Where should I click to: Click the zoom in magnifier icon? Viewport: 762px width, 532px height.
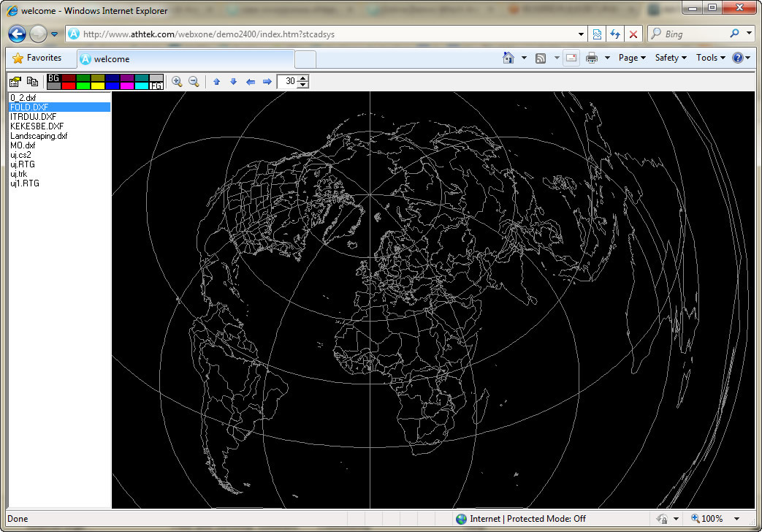[x=177, y=82]
